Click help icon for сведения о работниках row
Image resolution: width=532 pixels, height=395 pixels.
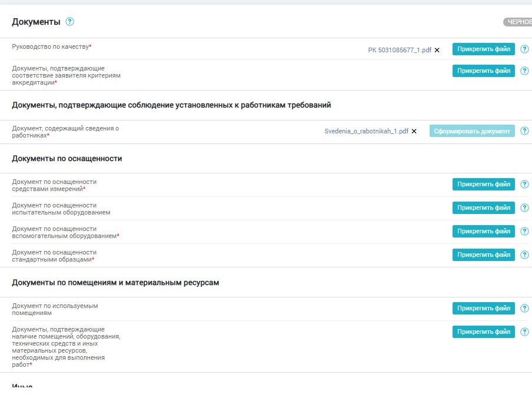525,131
